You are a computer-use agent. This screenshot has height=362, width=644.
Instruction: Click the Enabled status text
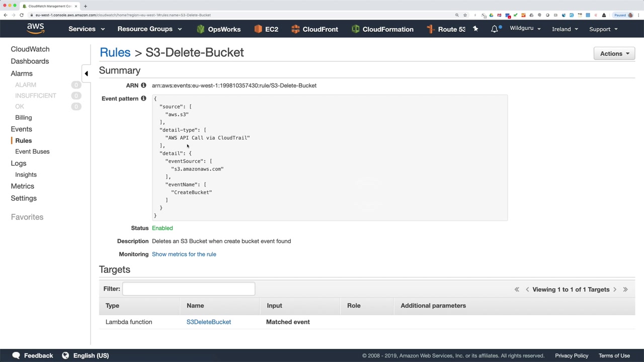click(x=163, y=228)
